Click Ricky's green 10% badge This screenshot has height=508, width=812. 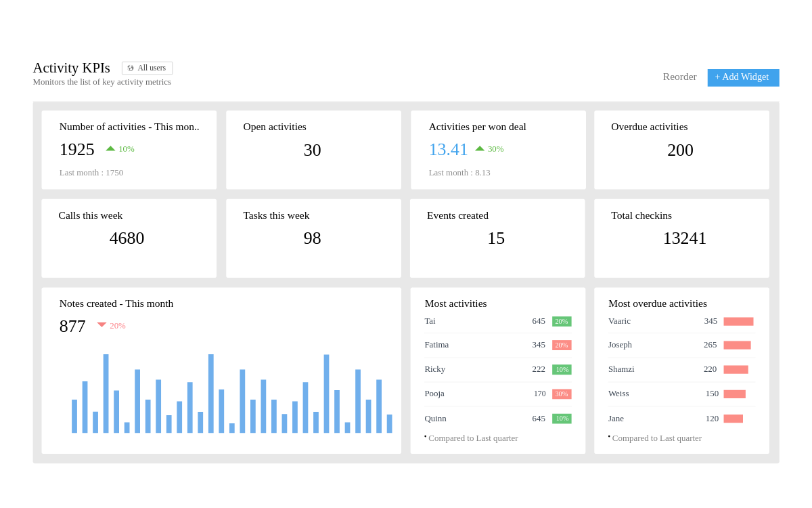(x=562, y=370)
